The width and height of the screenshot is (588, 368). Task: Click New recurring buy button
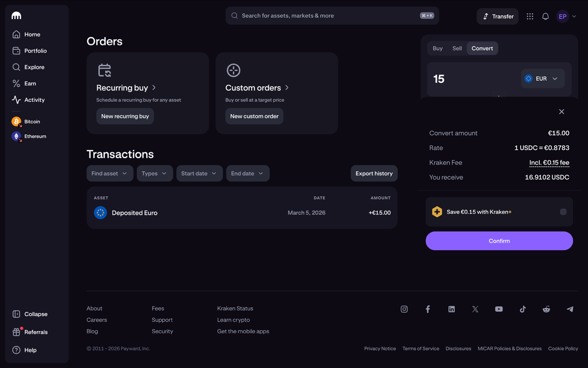(x=125, y=116)
